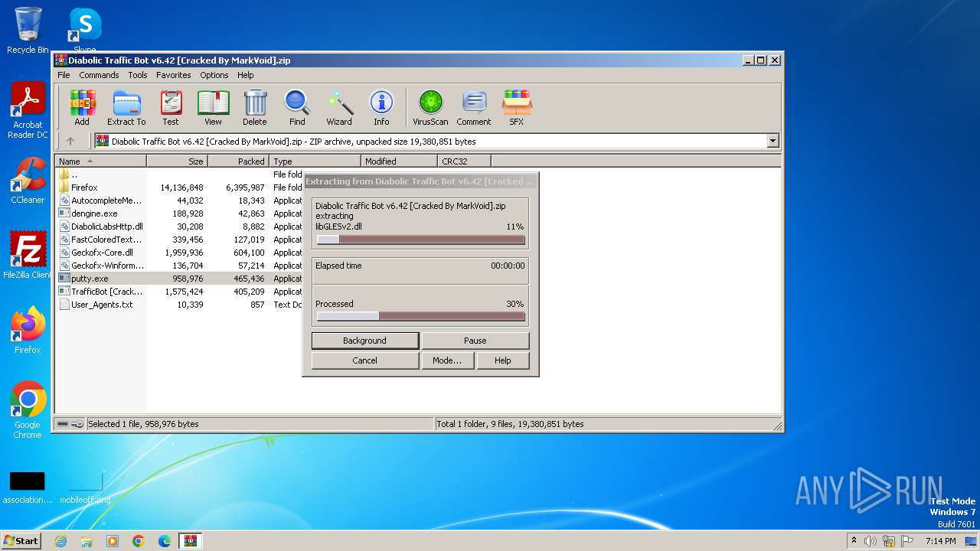Click the Mode... button
This screenshot has height=551, width=980.
(447, 360)
